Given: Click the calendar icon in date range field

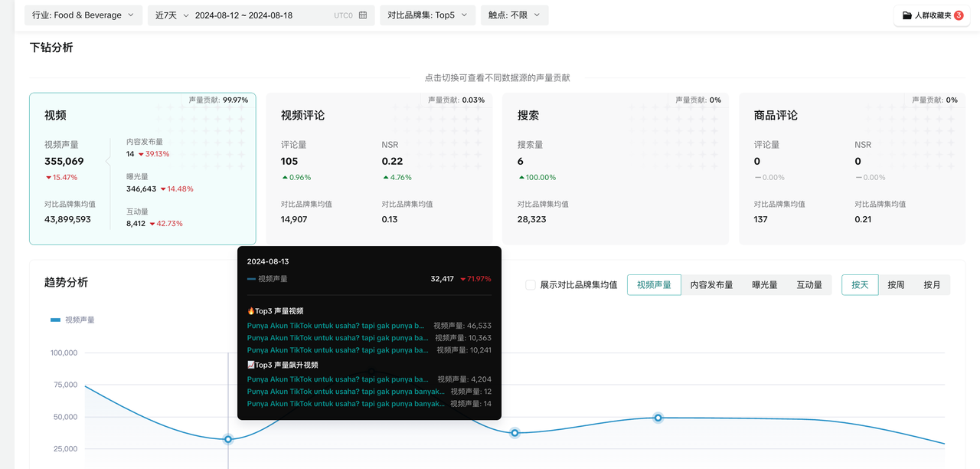Looking at the screenshot, I should (x=363, y=15).
